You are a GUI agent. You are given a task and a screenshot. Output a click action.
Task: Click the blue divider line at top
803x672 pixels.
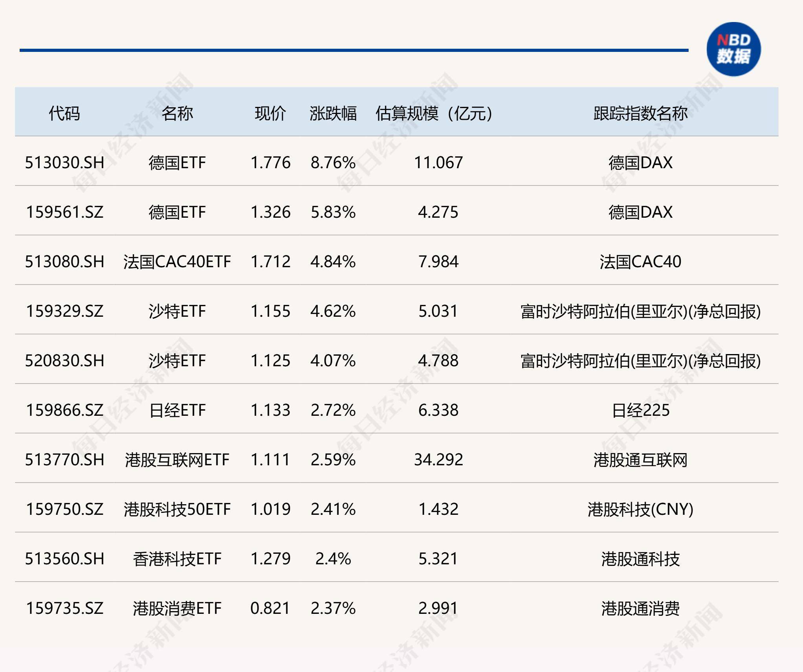coord(354,50)
